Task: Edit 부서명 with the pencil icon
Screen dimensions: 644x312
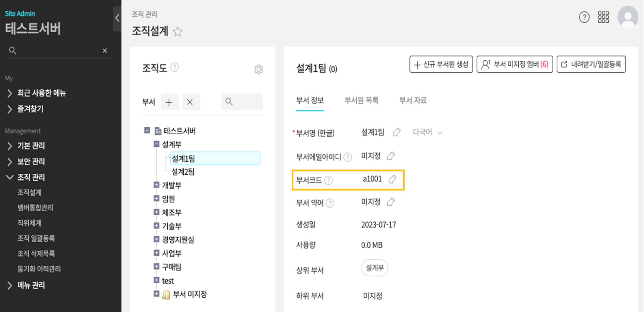Action: [x=396, y=132]
